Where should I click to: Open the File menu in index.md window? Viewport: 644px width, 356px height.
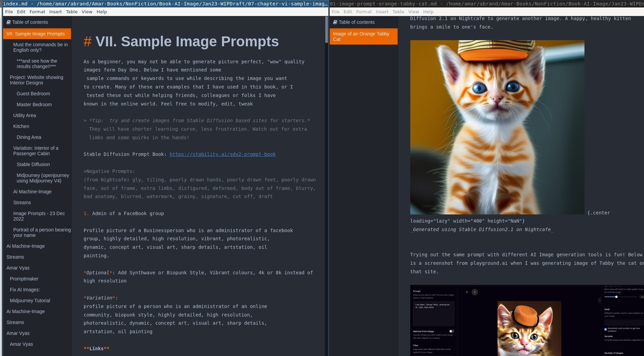pos(9,12)
